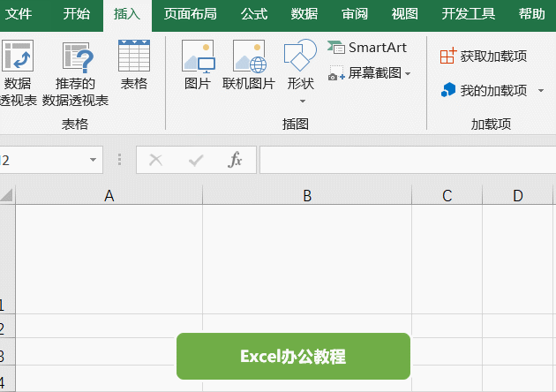Open the 数据 ribbon tab
556x392 pixels.
tap(304, 14)
